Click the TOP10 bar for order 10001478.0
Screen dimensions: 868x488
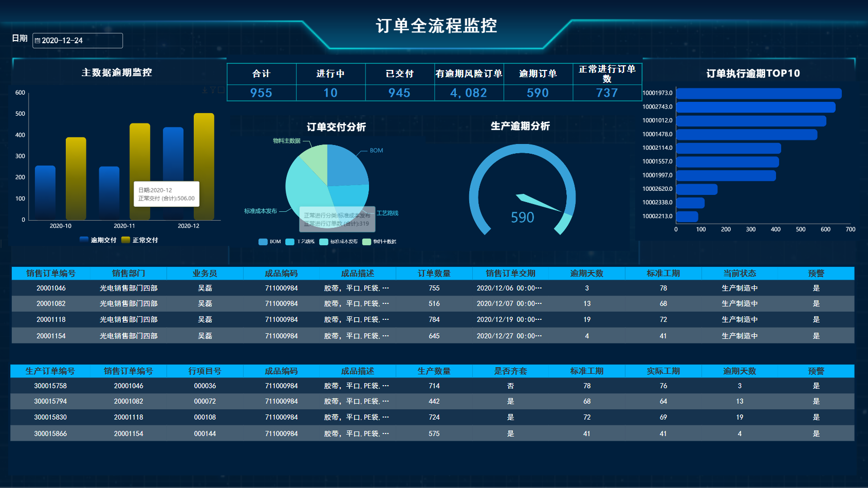pyautogui.click(x=747, y=135)
